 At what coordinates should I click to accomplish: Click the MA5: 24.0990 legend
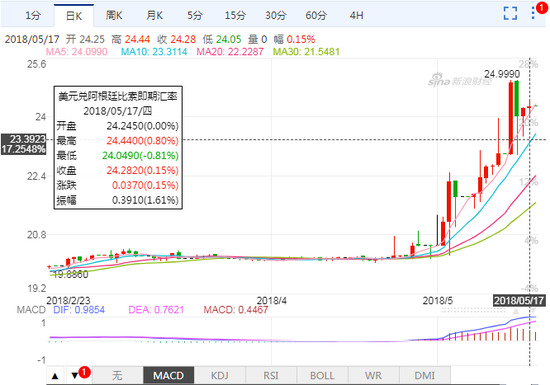click(x=77, y=52)
